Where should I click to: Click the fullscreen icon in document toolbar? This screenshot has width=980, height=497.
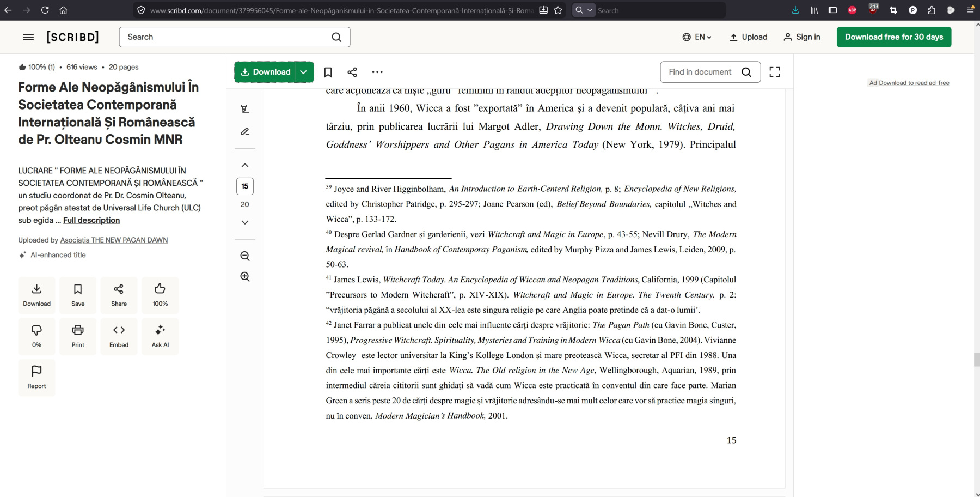pyautogui.click(x=775, y=72)
